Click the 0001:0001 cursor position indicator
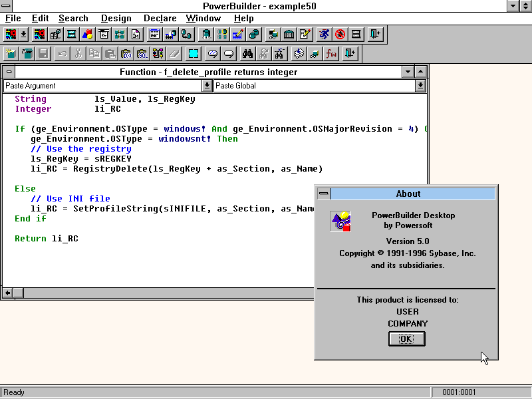The height and width of the screenshot is (399, 532). click(459, 392)
